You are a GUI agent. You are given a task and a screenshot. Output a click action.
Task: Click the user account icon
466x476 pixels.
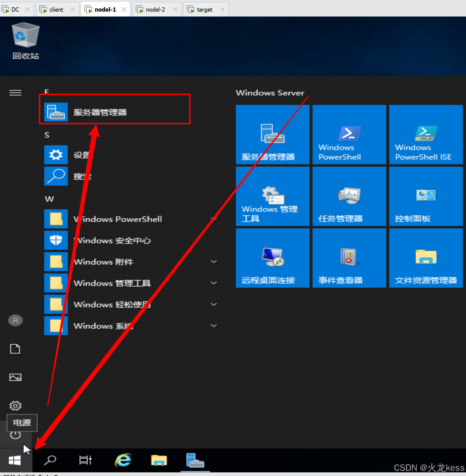(15, 320)
